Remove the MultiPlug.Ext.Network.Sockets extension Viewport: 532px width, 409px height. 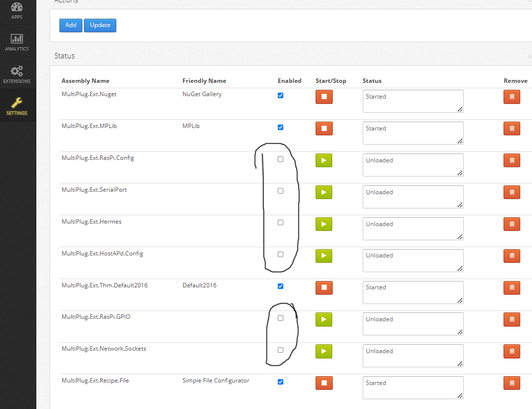click(511, 351)
